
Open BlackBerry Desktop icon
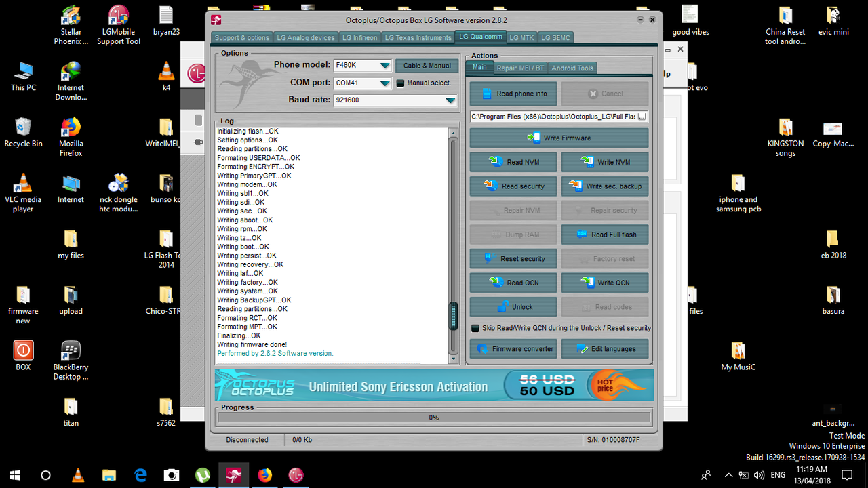71,361
